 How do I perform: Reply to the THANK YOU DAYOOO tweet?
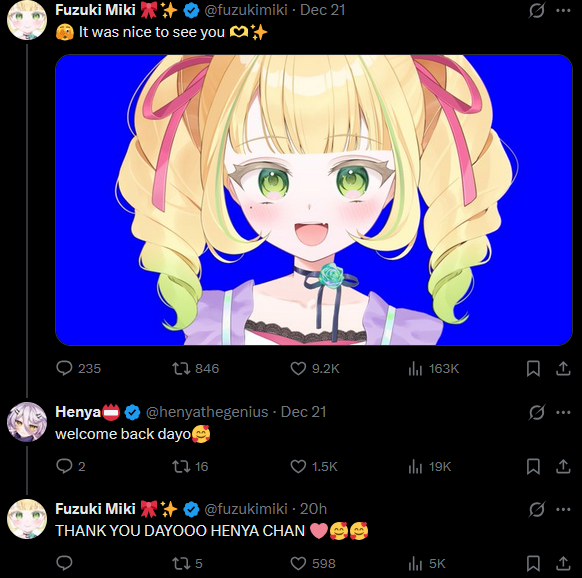click(x=64, y=563)
